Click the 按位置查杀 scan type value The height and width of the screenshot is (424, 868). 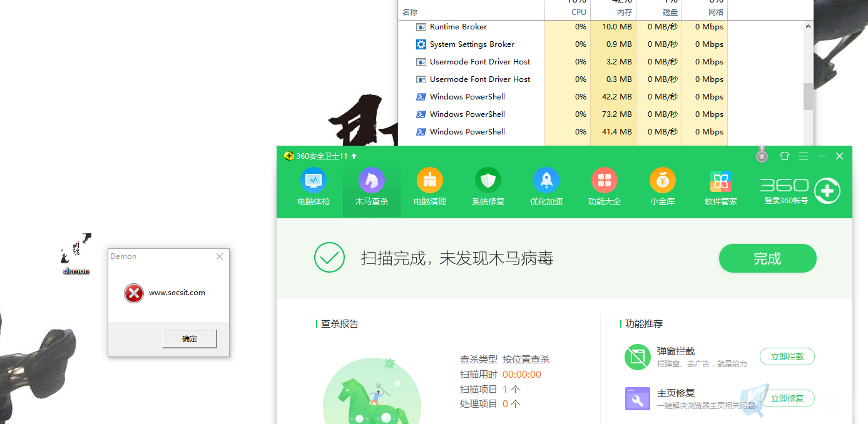click(x=526, y=360)
